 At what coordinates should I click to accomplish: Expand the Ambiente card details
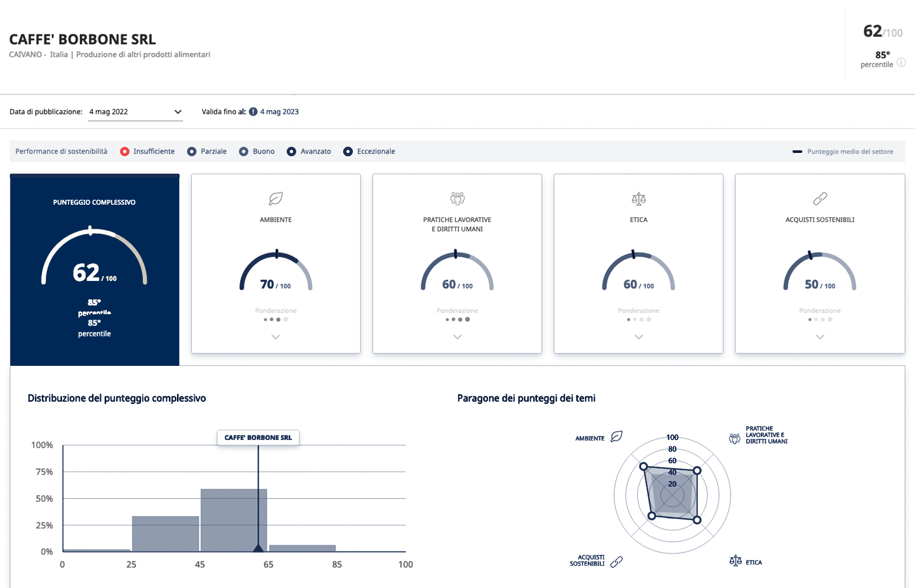pyautogui.click(x=276, y=337)
